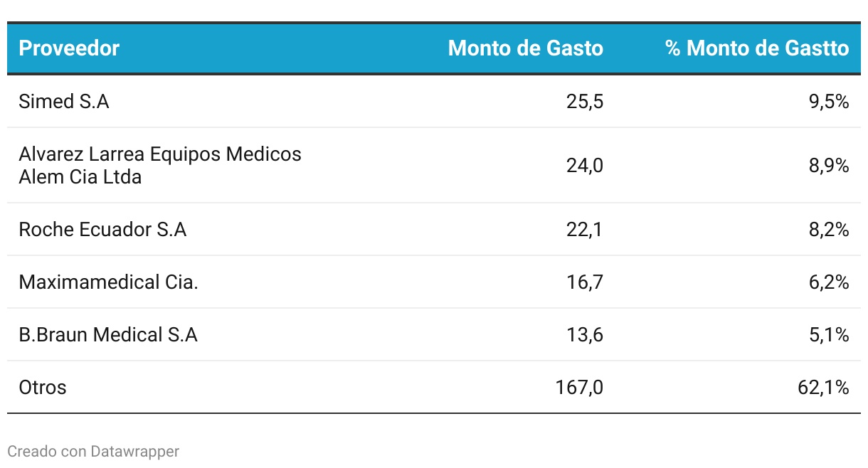Click the % Monto de Gastto header

pos(758,48)
